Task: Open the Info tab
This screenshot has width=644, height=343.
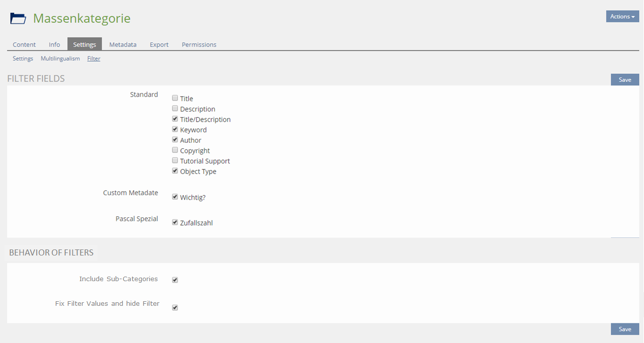Action: coord(54,44)
